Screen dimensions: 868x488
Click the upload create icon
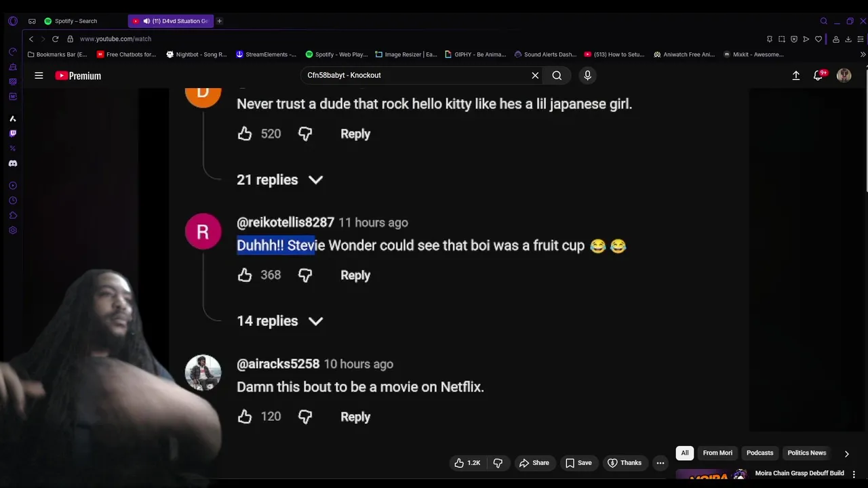pos(796,76)
